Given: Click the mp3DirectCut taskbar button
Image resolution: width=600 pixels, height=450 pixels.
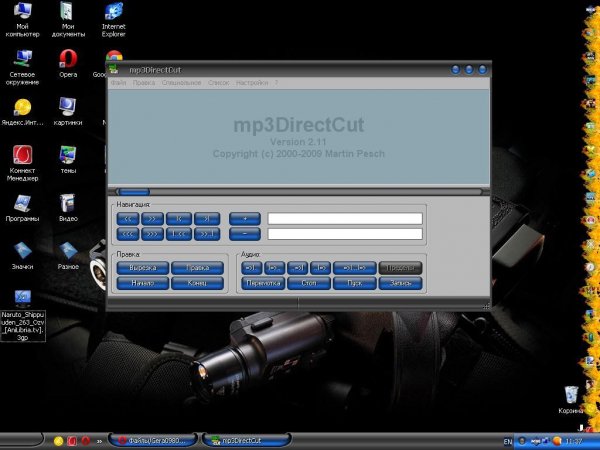Looking at the screenshot, I should coord(247,441).
